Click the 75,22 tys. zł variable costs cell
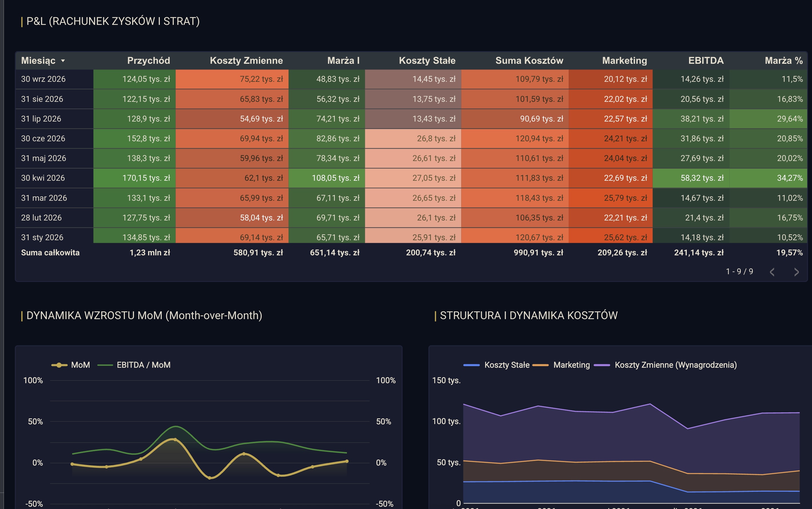812x509 pixels. (x=232, y=79)
